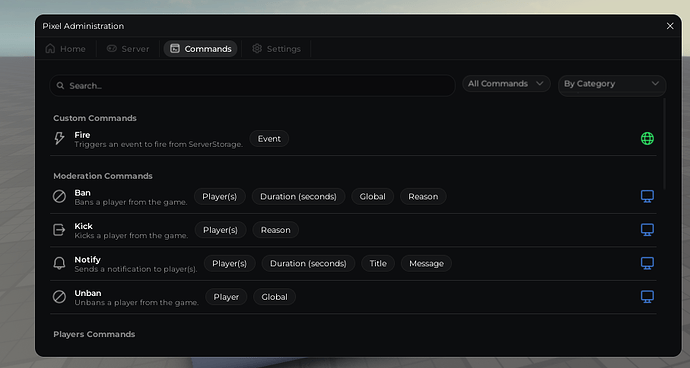Viewport: 690px width, 368px height.
Task: Click the Kick exit-door icon
Action: tap(59, 230)
